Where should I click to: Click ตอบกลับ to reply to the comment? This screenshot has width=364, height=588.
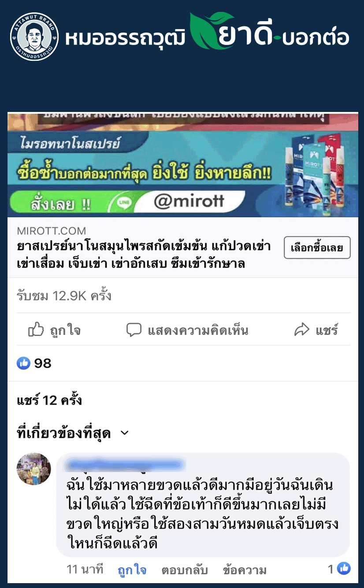coord(184,569)
